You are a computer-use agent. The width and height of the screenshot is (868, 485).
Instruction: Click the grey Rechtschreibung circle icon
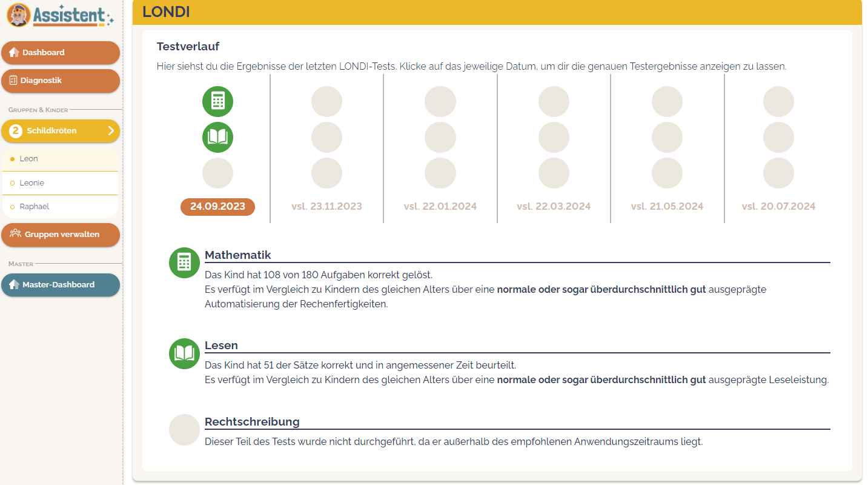(184, 430)
